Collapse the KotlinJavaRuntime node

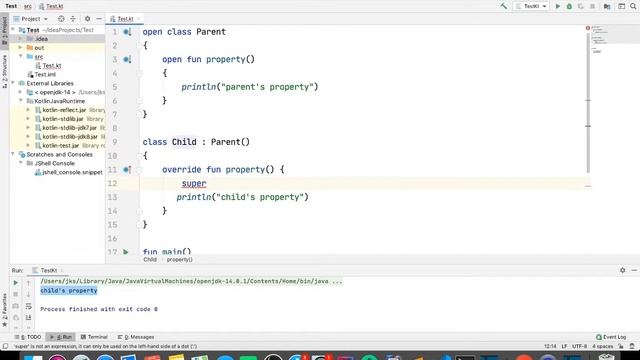(20, 101)
